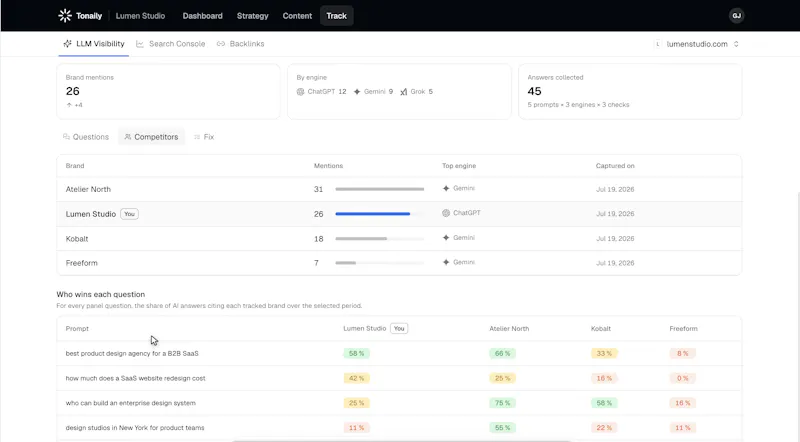800x442 pixels.
Task: Click the Fix tab list icon
Action: pyautogui.click(x=197, y=137)
